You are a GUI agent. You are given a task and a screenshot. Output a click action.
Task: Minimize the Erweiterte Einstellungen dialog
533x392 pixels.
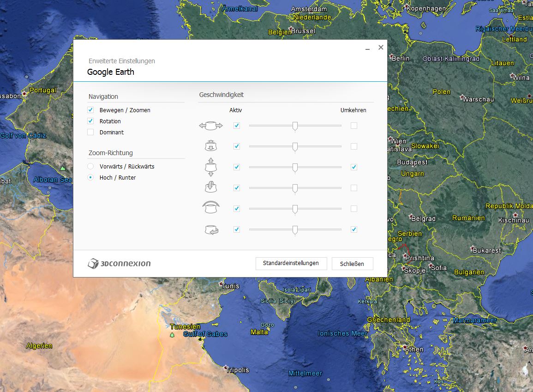click(367, 48)
